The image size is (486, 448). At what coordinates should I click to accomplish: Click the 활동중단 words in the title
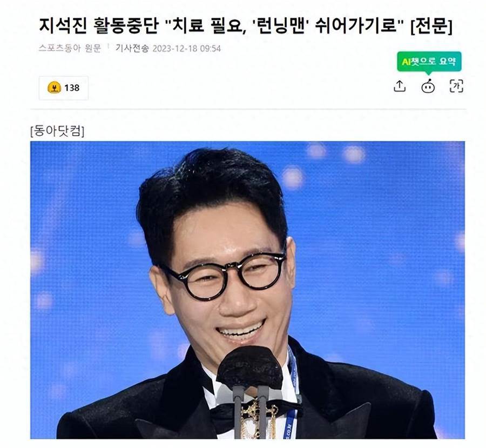pos(125,25)
